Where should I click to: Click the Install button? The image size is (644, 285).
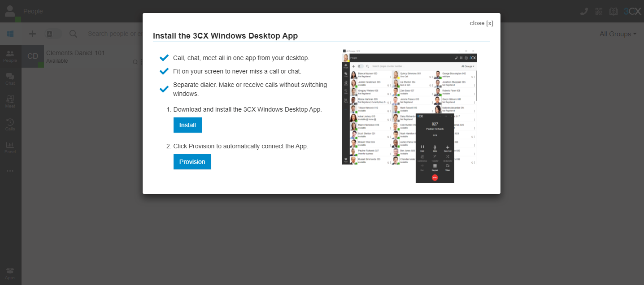pos(187,125)
